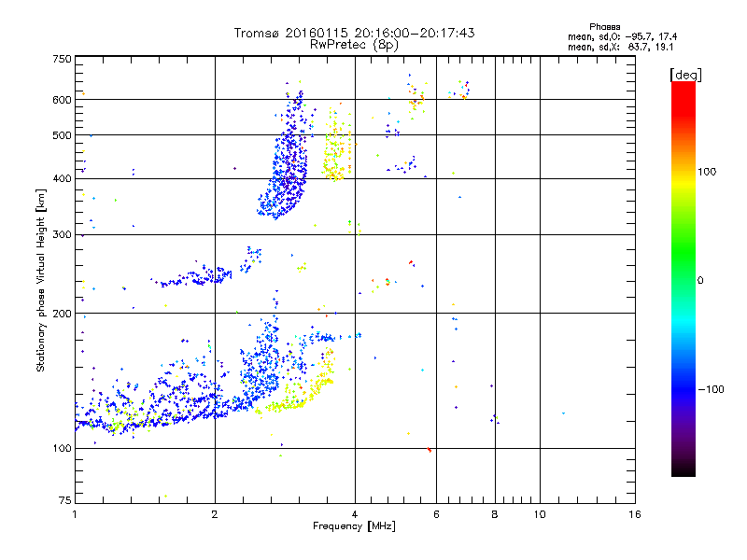This screenshot has width=747, height=560.
Task: Click the x-axis '10' tick label
Action: [540, 514]
